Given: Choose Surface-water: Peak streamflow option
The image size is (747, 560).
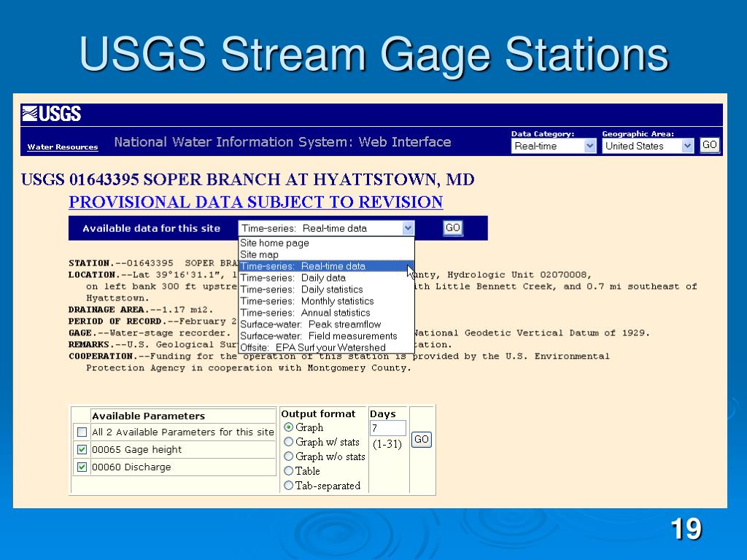Looking at the screenshot, I should (x=326, y=324).
